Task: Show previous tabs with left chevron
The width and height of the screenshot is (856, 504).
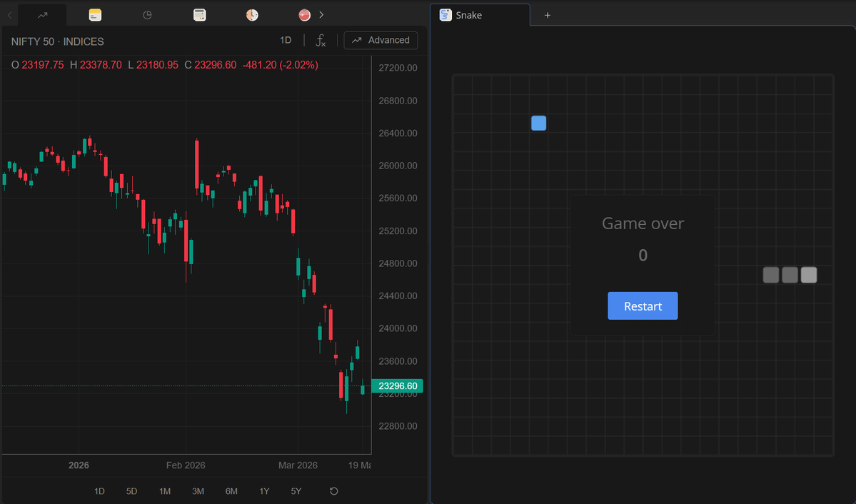Action: pos(9,15)
